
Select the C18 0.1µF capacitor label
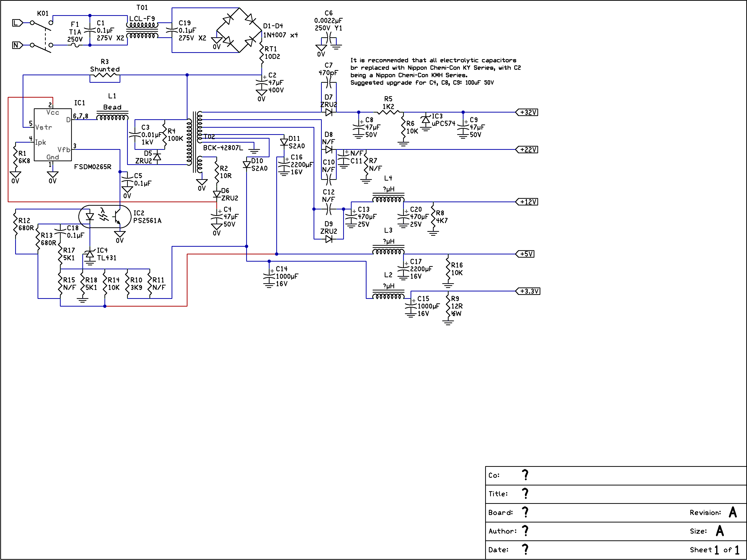pyautogui.click(x=75, y=231)
